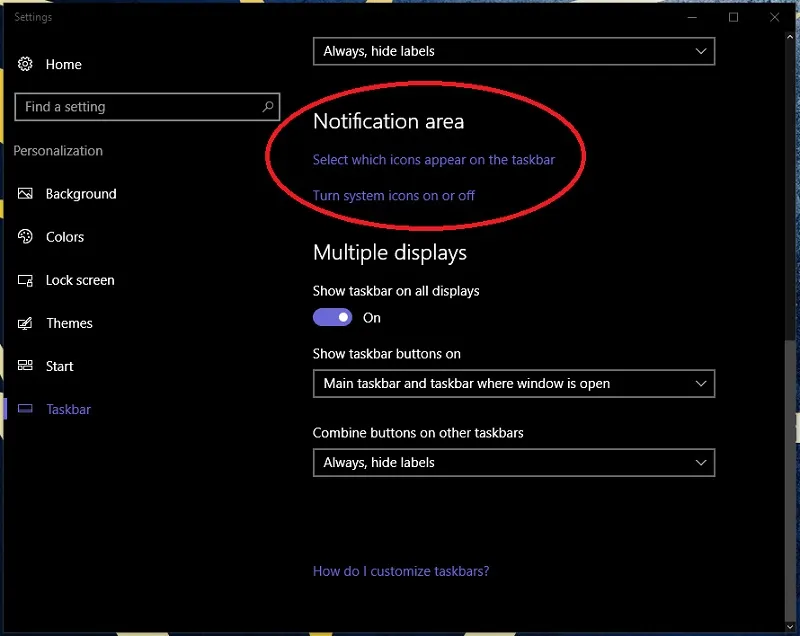Open the Combine buttons on other taskbars dropdown
Screen dimensions: 800x636
514,463
